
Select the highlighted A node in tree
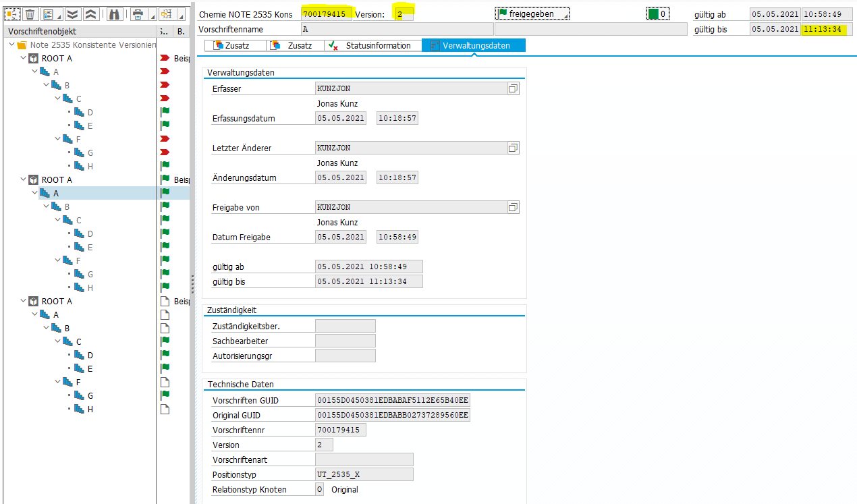point(56,194)
